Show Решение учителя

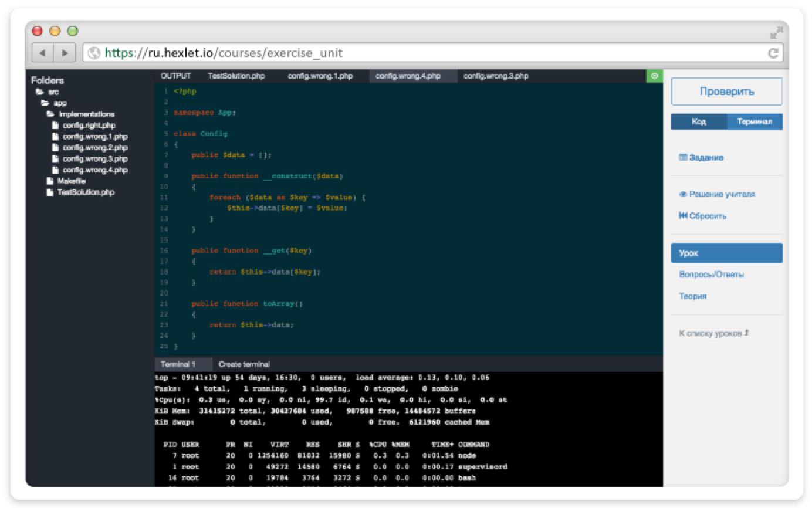pyautogui.click(x=716, y=194)
